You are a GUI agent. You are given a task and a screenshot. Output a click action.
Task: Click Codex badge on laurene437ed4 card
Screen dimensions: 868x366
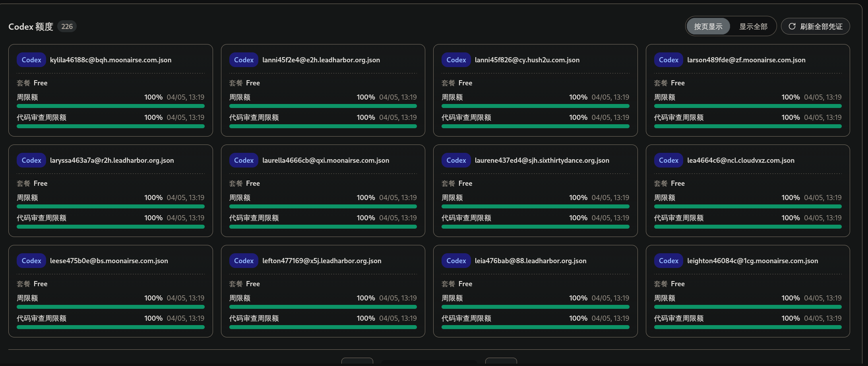(x=456, y=160)
